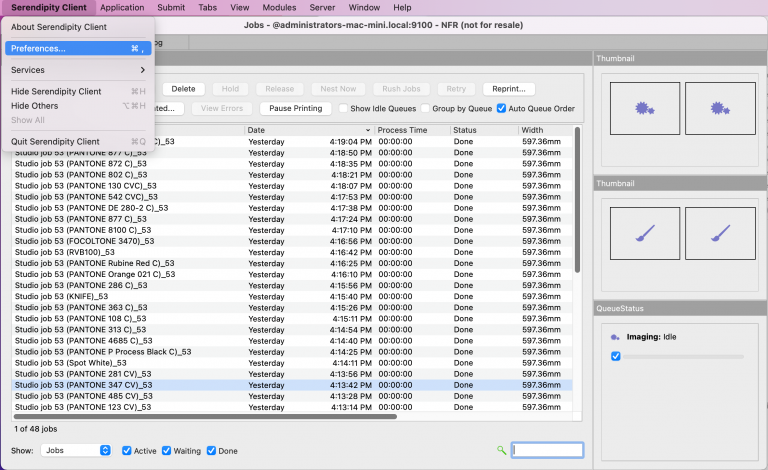The height and width of the screenshot is (470, 768).
Task: Click the Process Time column header
Action: coord(413,130)
